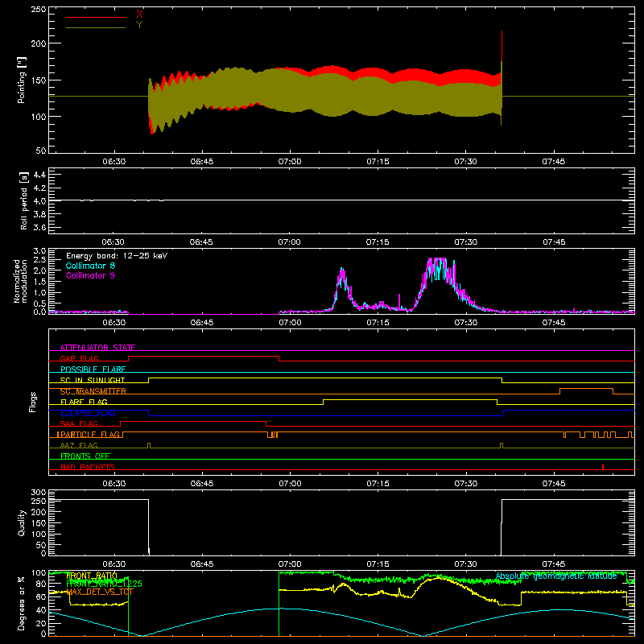Click the Quality step rise near 07:36

(x=502, y=526)
